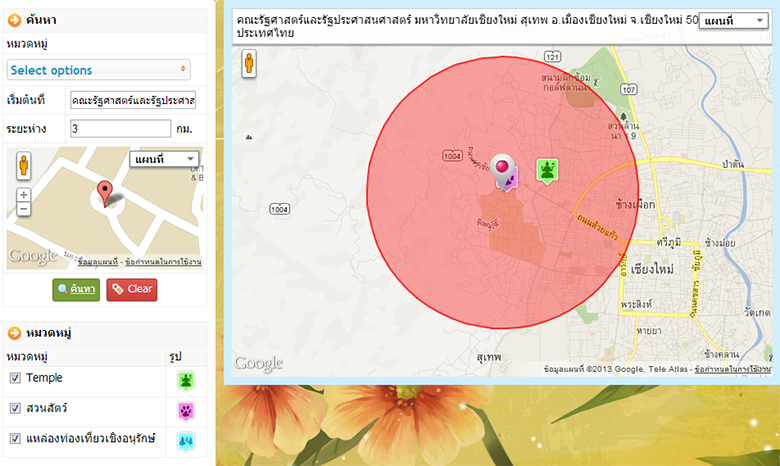Click the green Temple category icon

click(186, 381)
